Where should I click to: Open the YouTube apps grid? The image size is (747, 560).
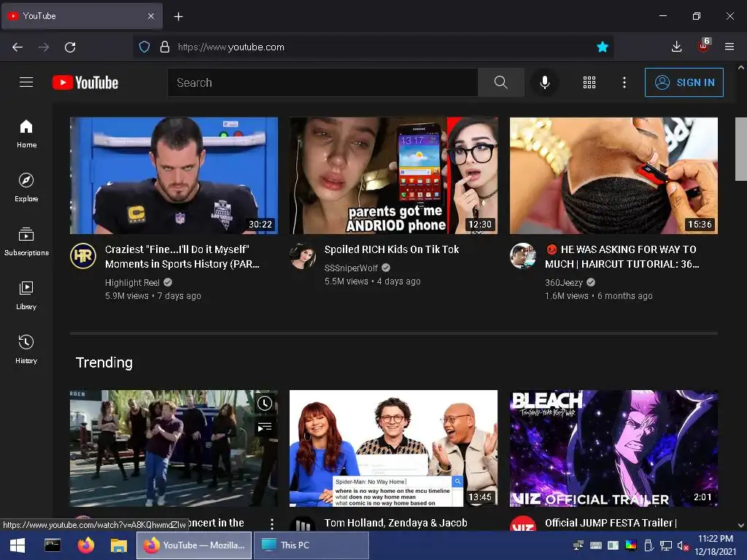589,82
